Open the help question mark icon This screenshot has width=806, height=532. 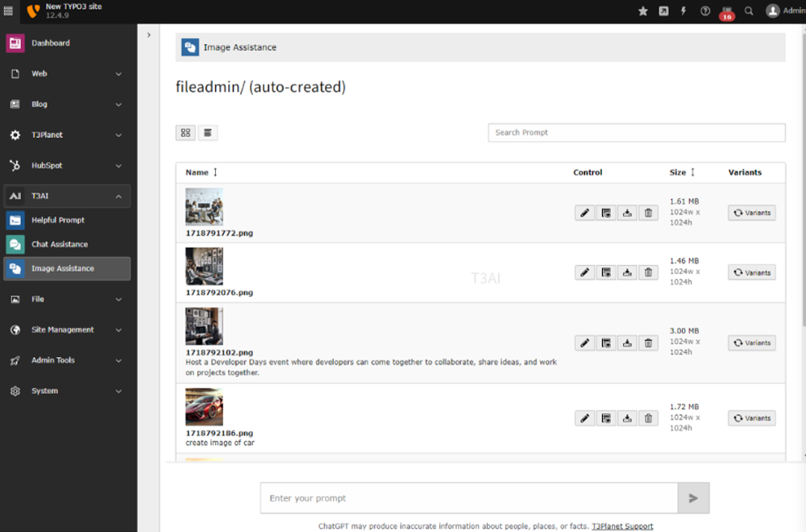tap(705, 11)
